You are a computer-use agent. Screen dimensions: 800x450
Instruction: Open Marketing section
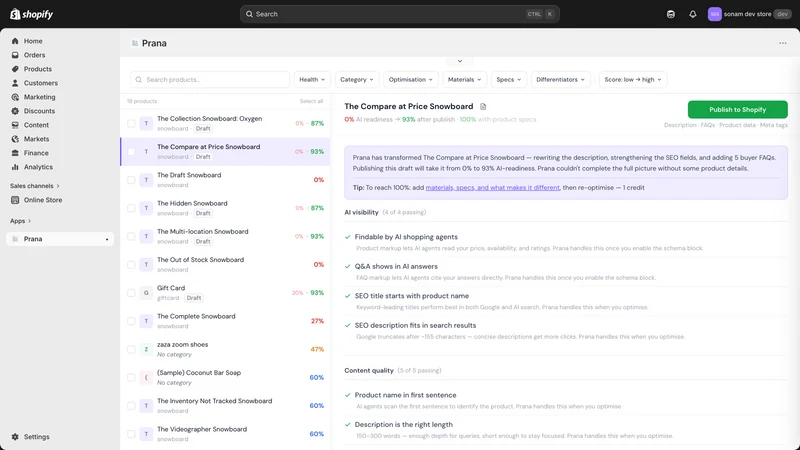click(39, 97)
